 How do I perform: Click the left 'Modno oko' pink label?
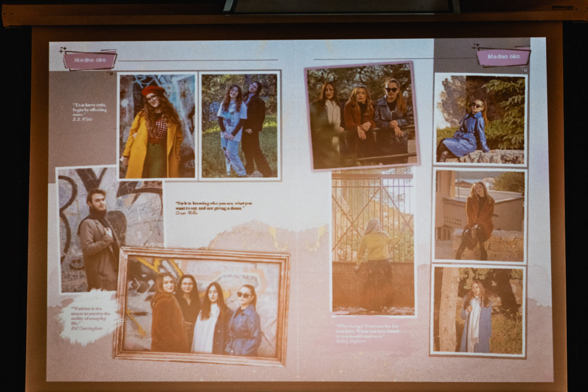90,60
